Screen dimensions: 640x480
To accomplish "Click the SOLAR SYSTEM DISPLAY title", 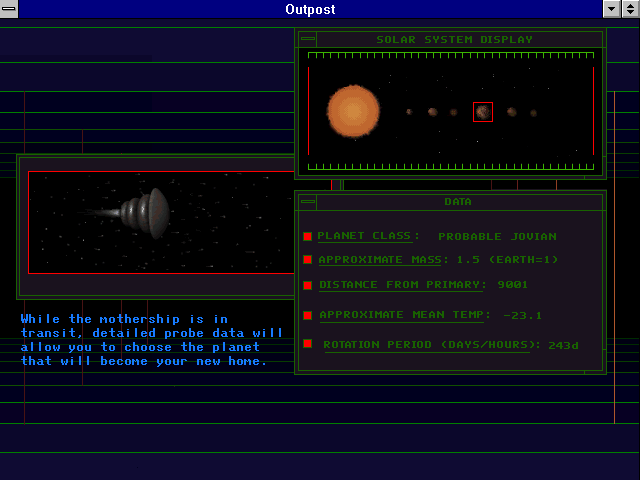I will pyautogui.click(x=454, y=40).
